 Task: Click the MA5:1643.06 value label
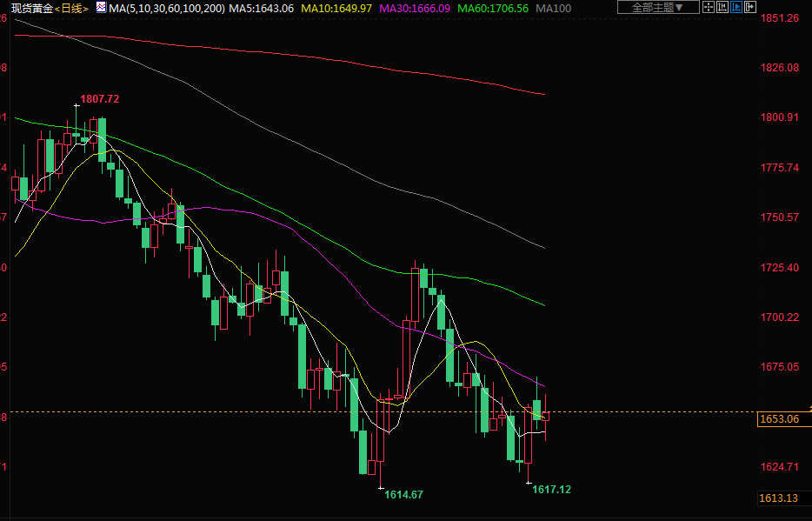click(x=263, y=8)
